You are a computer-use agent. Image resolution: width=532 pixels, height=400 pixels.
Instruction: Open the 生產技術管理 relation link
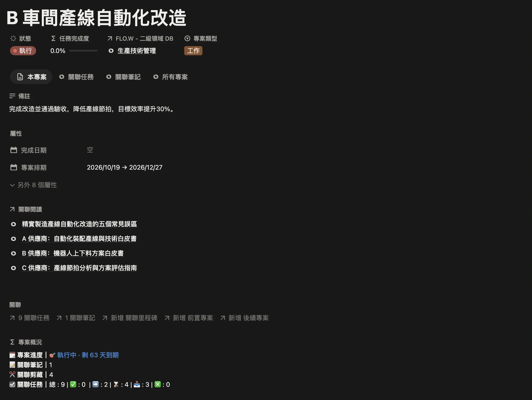tap(137, 51)
